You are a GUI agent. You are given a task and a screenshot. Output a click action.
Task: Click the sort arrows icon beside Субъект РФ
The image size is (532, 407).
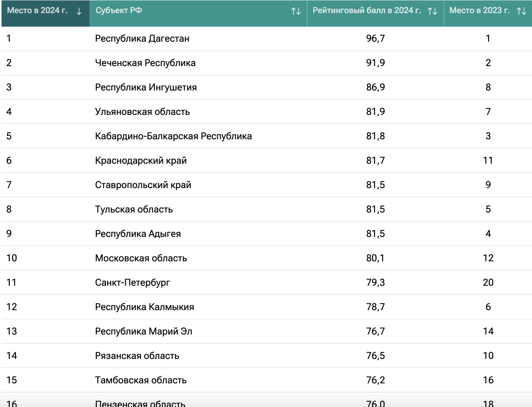point(296,11)
